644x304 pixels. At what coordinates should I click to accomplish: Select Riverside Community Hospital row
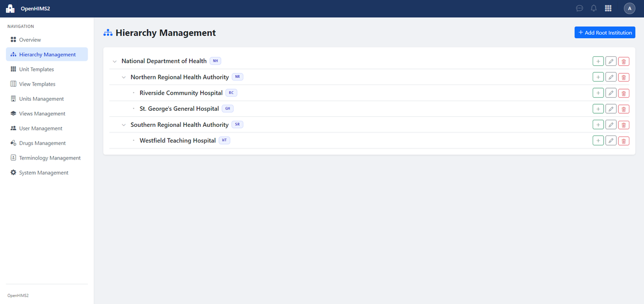pyautogui.click(x=369, y=93)
